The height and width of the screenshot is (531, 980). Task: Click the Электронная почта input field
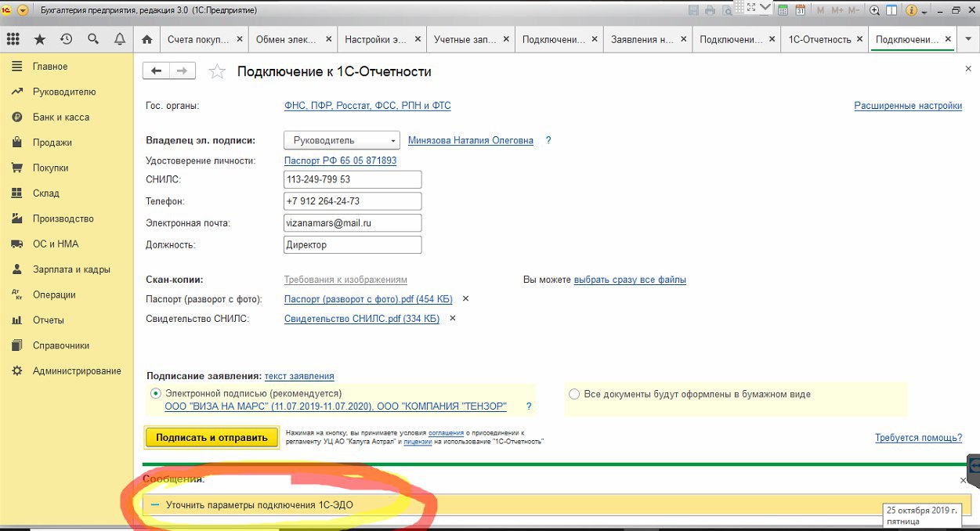pos(353,223)
